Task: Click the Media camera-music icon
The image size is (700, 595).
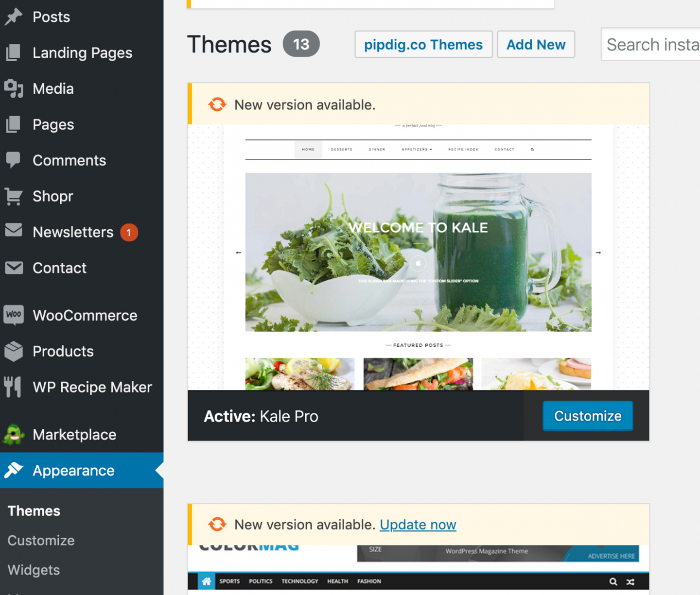Action: coord(14,89)
